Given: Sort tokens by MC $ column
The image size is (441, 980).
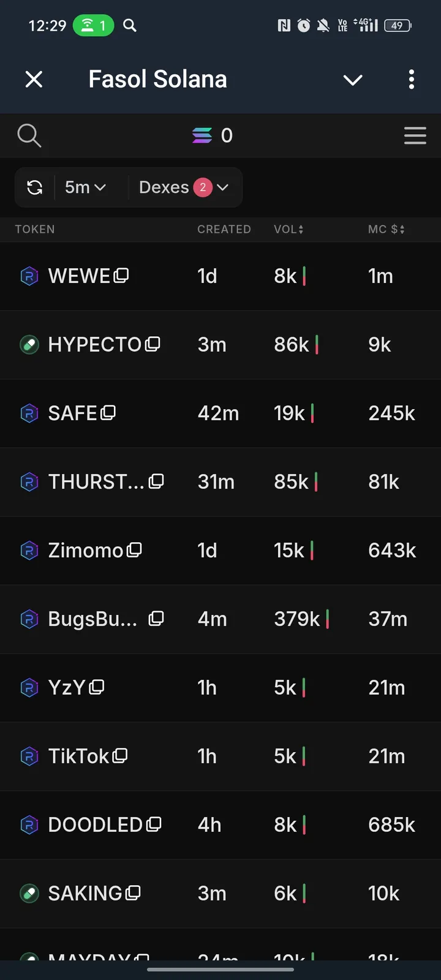Looking at the screenshot, I should click(x=386, y=229).
